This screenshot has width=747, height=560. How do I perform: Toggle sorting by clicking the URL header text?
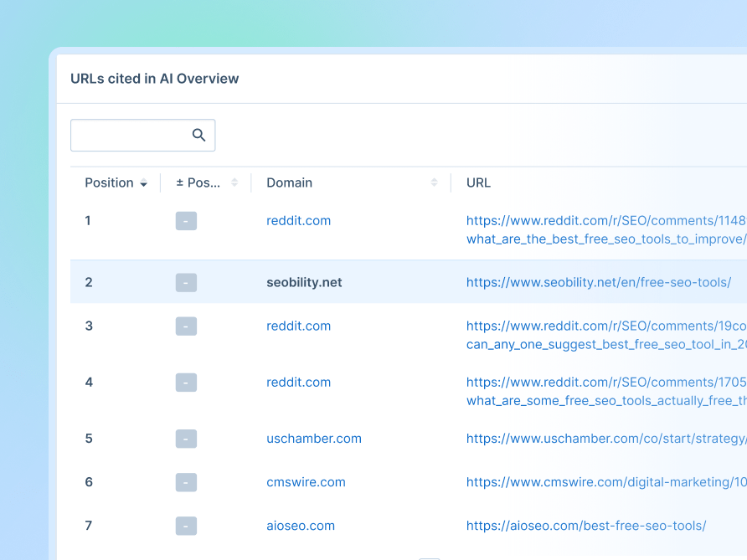pyautogui.click(x=478, y=182)
